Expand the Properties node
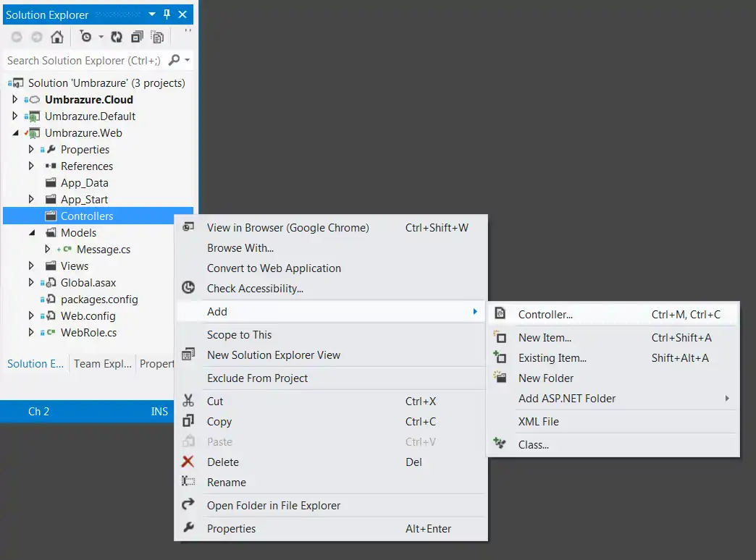 point(31,149)
